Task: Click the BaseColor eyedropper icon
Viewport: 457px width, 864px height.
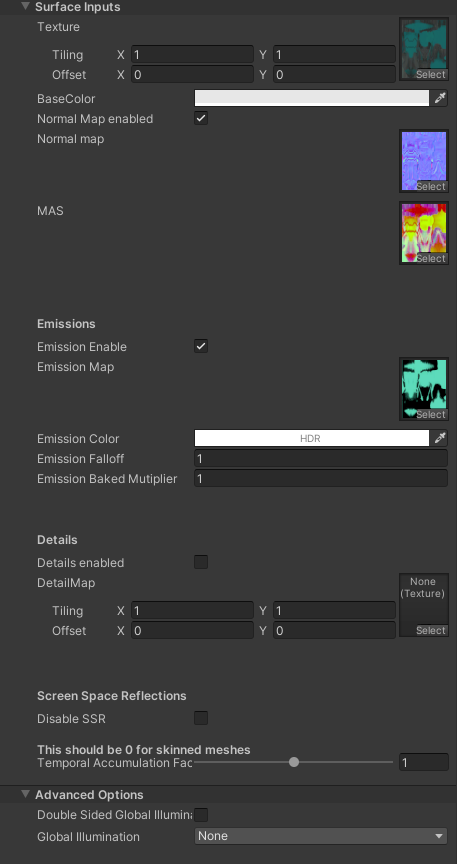Action: (439, 99)
